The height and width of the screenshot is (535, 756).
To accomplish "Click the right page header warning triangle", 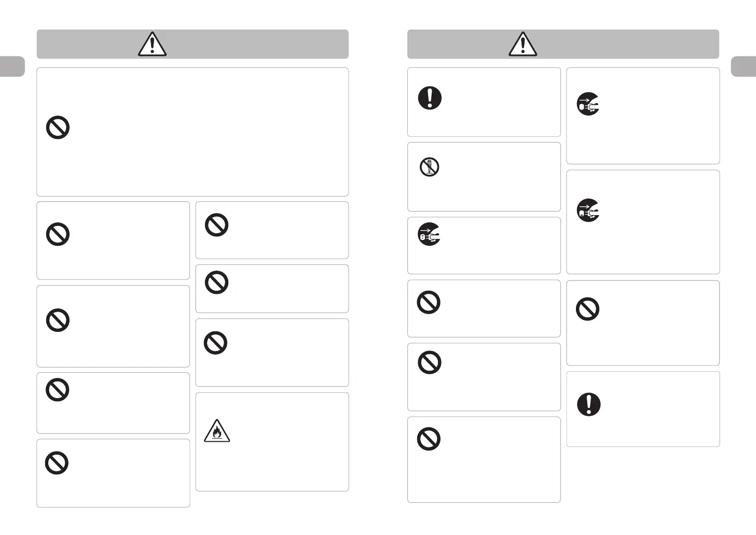I will 523,44.
